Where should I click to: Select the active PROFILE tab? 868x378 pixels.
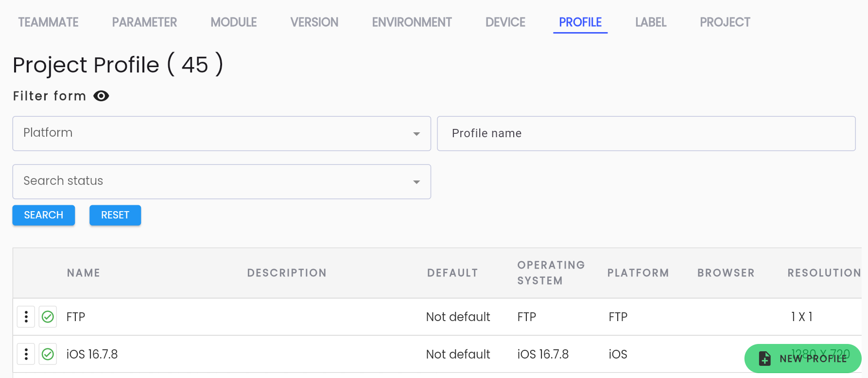click(x=580, y=22)
